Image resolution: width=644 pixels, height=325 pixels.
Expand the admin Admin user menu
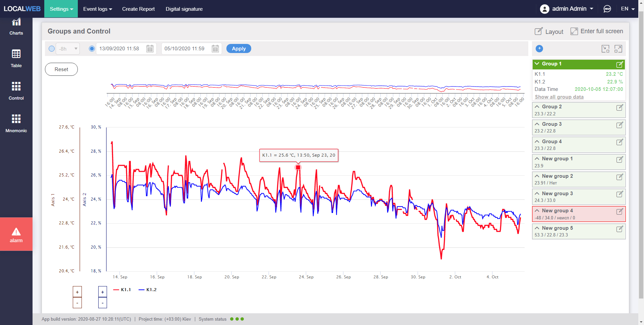pos(567,9)
